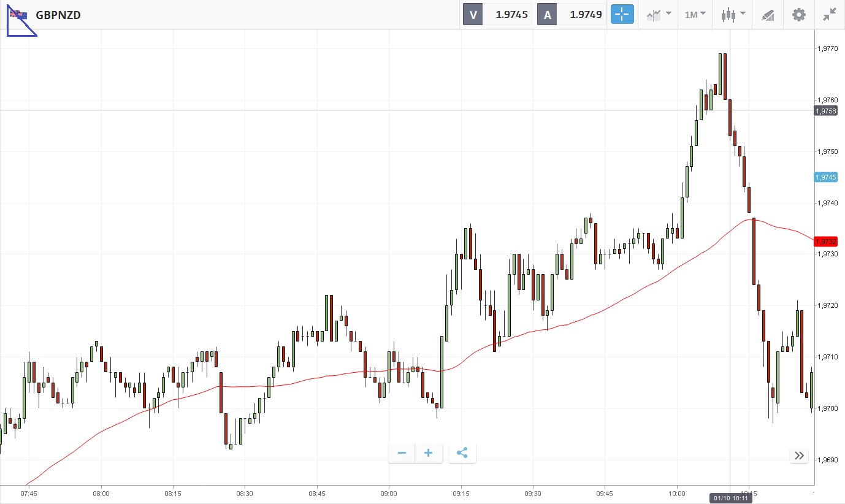Screen dimensions: 845x504
Task: Toggle the crosshair cursor tool
Action: tap(622, 15)
